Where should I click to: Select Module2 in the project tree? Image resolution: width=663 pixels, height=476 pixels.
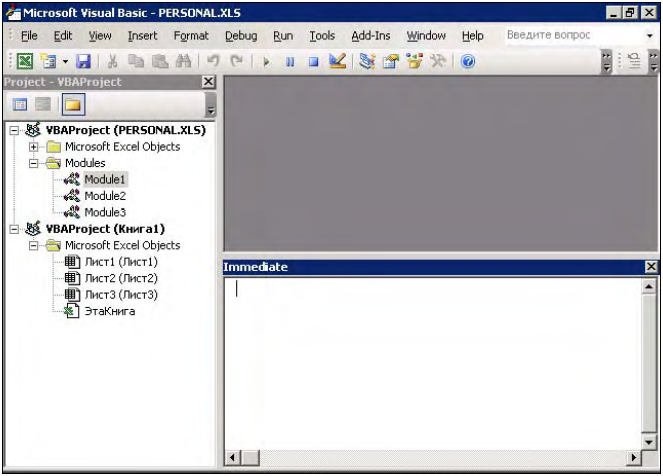105,196
